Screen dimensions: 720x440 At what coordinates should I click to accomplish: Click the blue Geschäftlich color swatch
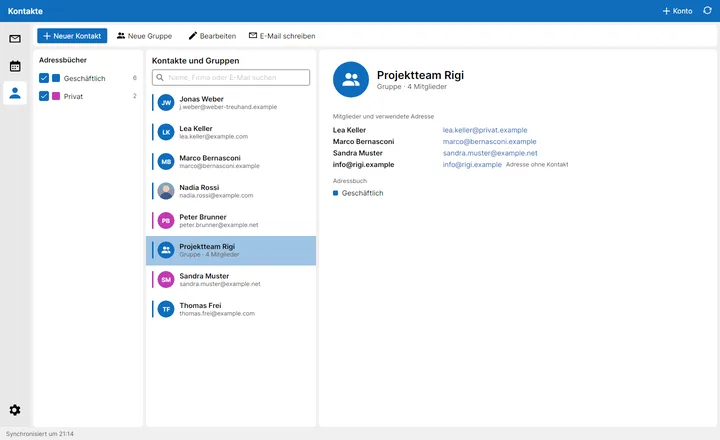(56, 78)
